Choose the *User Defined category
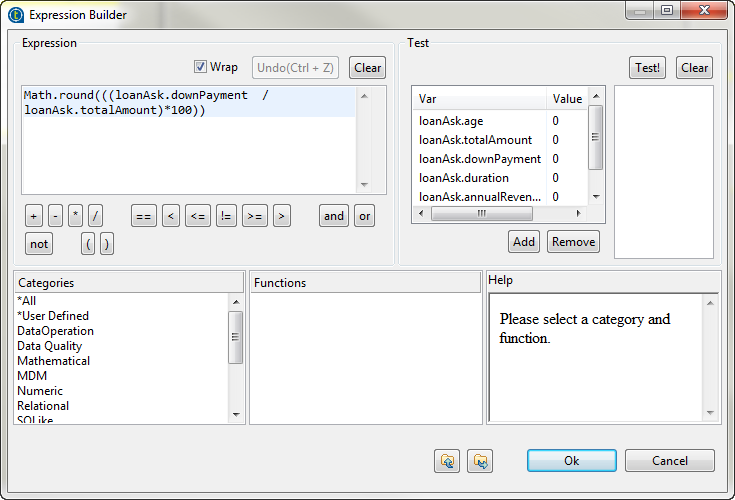735x500 pixels. tap(53, 316)
